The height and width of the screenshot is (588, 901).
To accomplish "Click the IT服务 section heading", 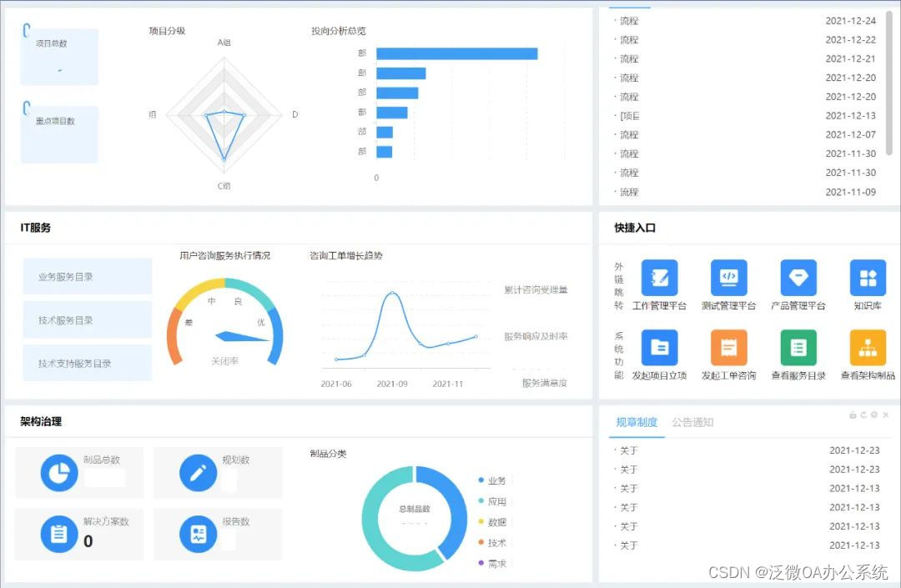I will coord(36,228).
